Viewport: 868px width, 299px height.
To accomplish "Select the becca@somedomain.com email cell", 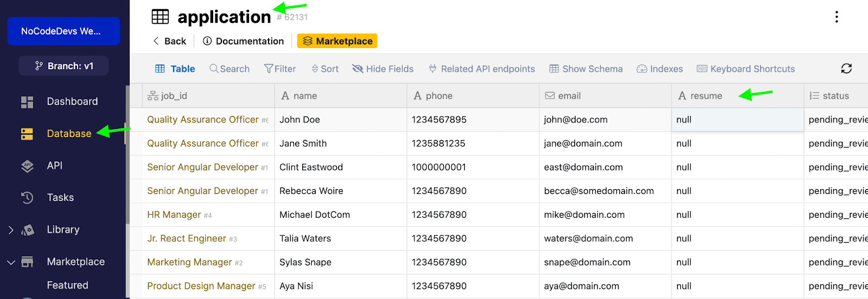I will coord(605,191).
